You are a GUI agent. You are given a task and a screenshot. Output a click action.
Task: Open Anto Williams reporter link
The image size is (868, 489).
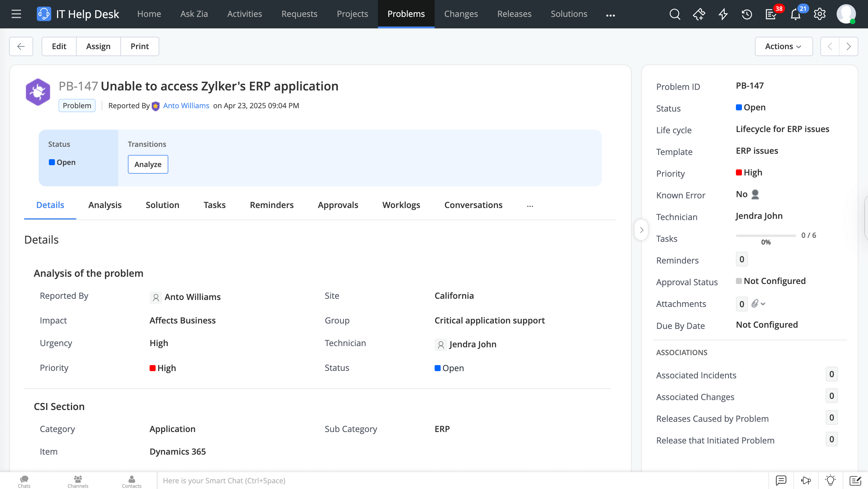tap(186, 106)
